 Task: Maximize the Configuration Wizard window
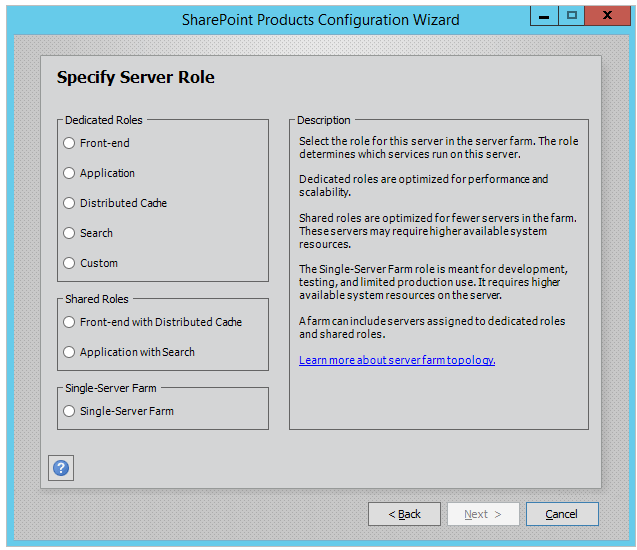(572, 16)
